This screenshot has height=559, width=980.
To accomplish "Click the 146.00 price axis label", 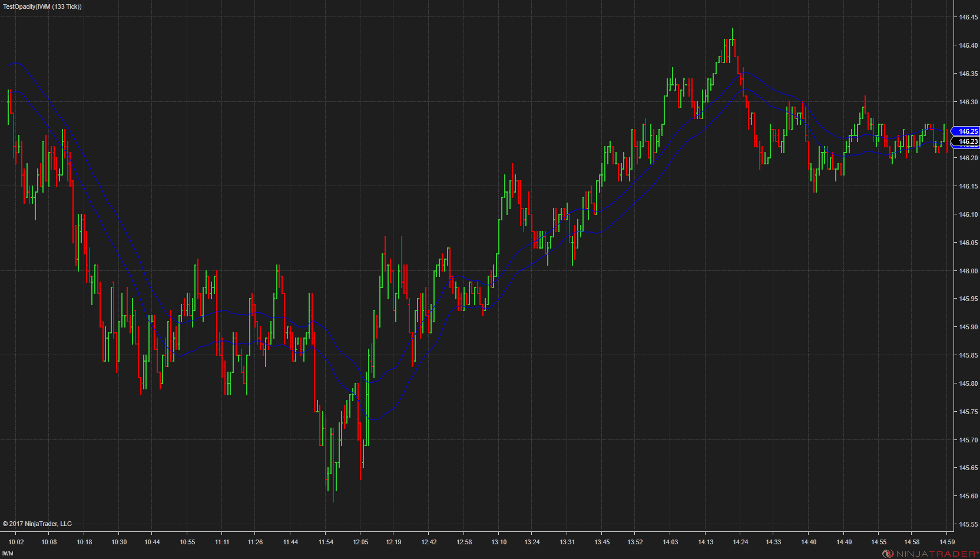I will coord(968,271).
